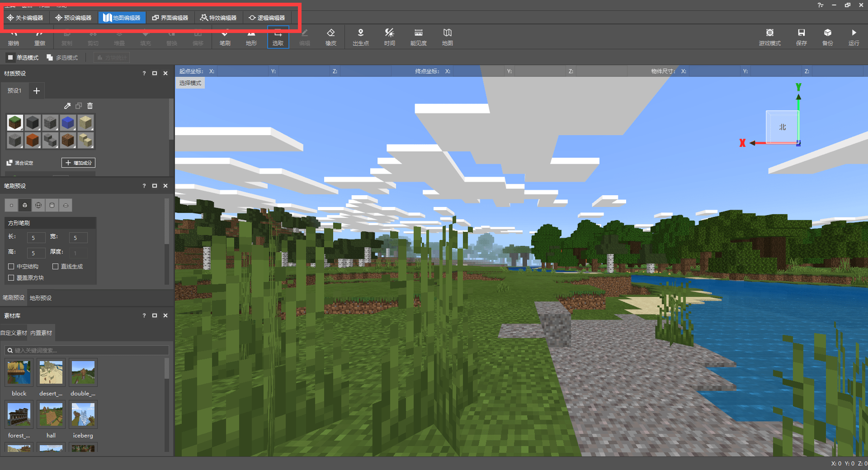Select the block asset thumbnail
The height and width of the screenshot is (470, 868).
tap(19, 372)
